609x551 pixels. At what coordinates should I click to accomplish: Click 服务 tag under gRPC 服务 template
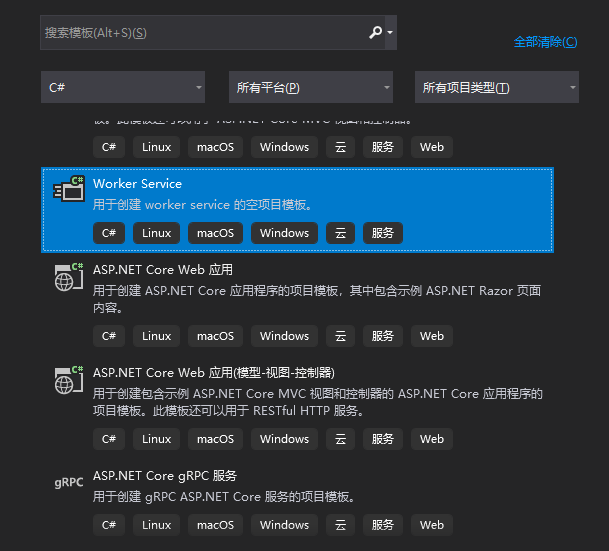(x=383, y=525)
